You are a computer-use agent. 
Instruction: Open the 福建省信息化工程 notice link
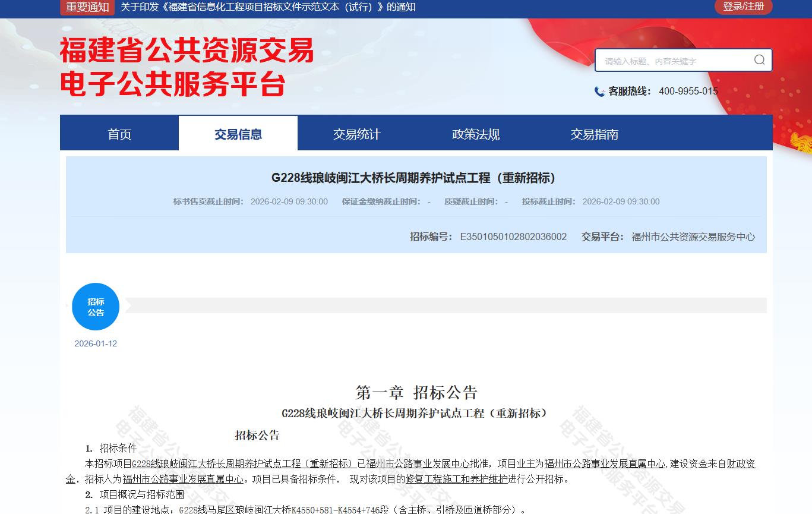pos(268,7)
